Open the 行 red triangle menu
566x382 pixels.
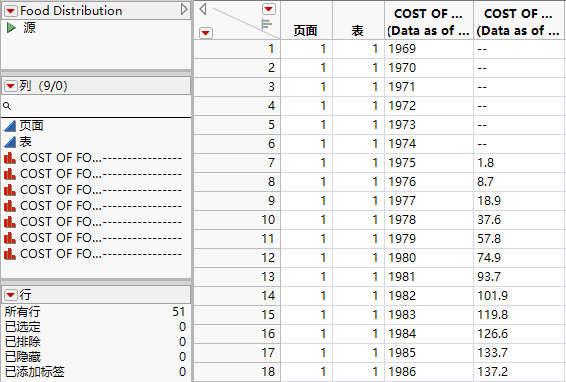point(10,295)
